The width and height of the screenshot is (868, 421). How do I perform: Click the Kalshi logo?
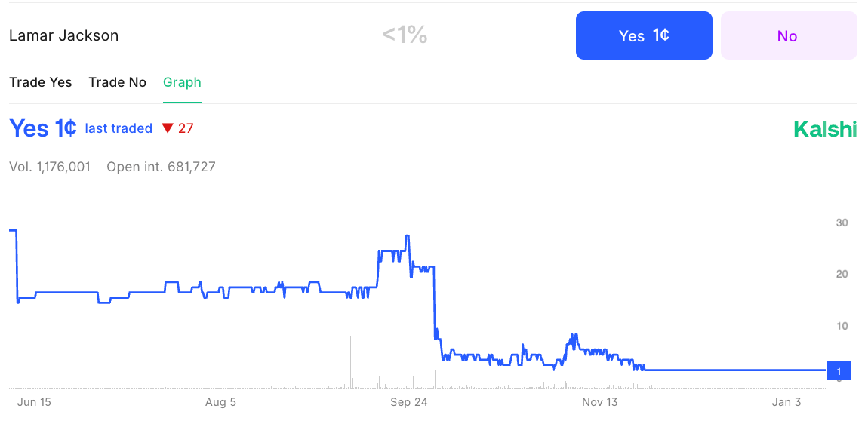coord(825,129)
